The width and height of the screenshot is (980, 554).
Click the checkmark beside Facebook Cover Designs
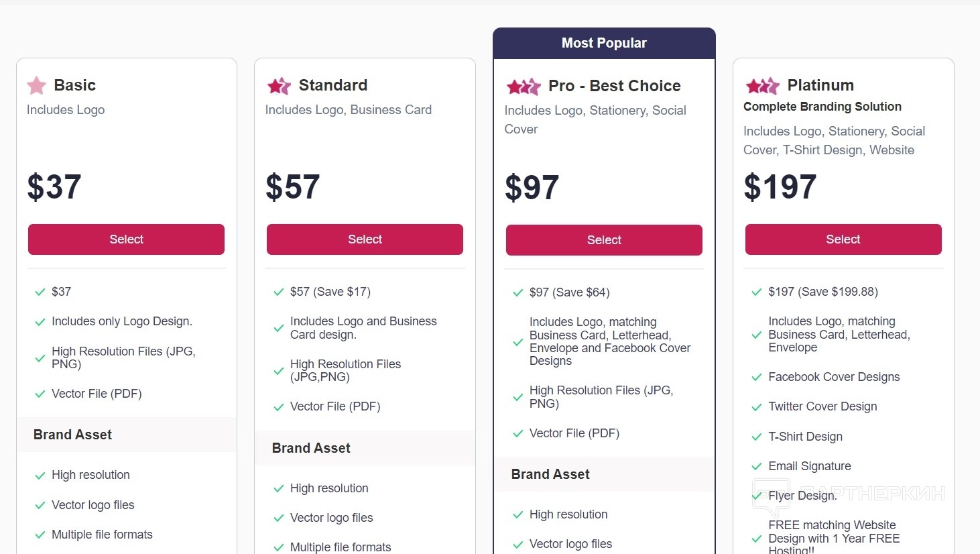756,378
